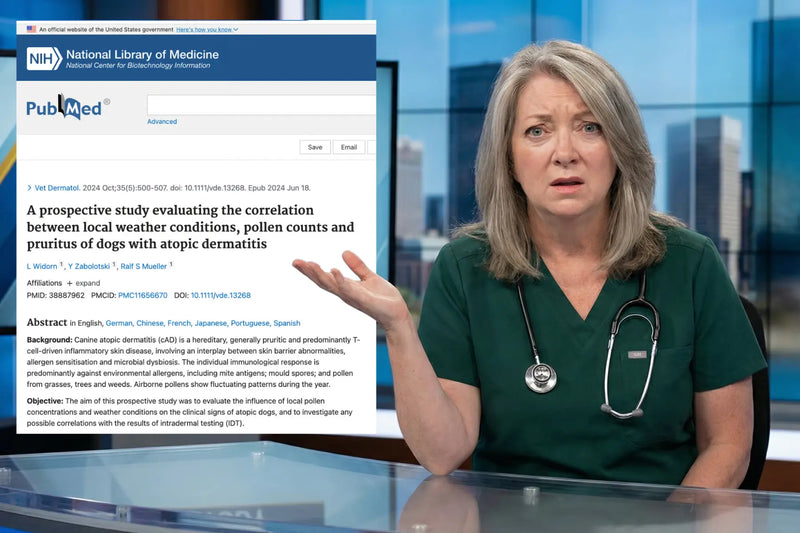Open author Y Zabolotski's page

[89, 266]
